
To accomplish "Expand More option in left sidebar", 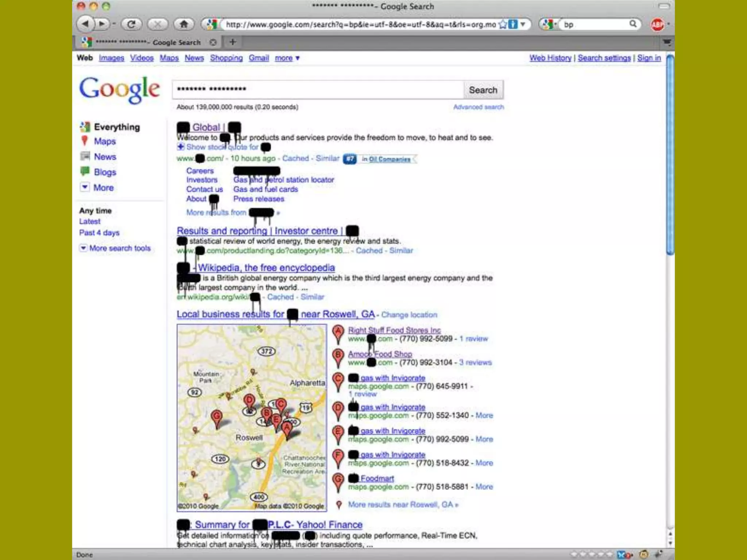I will tap(103, 187).
